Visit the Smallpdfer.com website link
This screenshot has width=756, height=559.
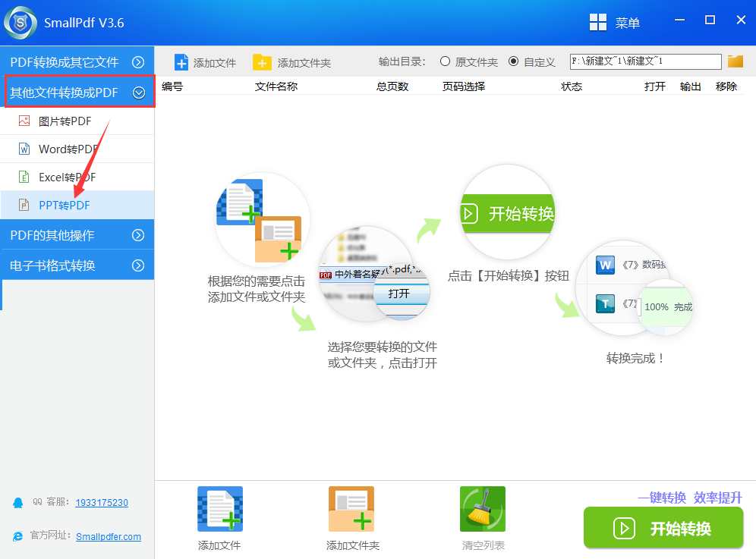click(x=109, y=536)
